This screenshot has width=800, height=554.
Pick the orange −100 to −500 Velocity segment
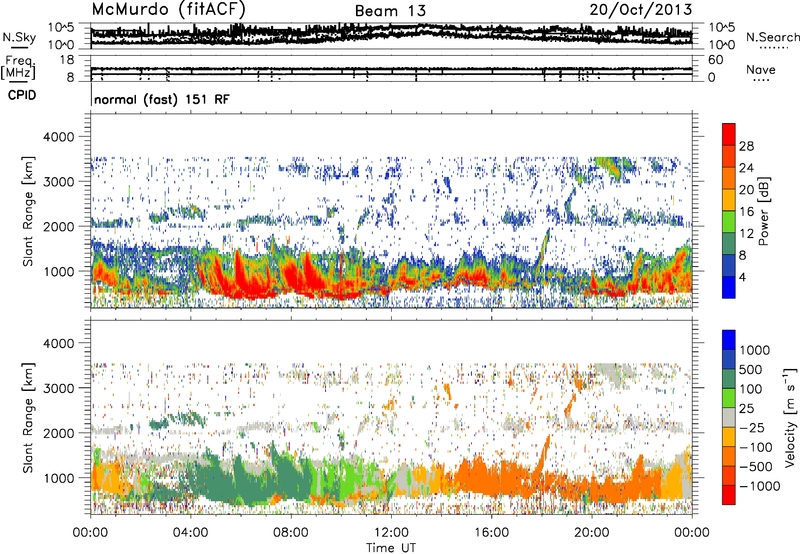[x=729, y=456]
